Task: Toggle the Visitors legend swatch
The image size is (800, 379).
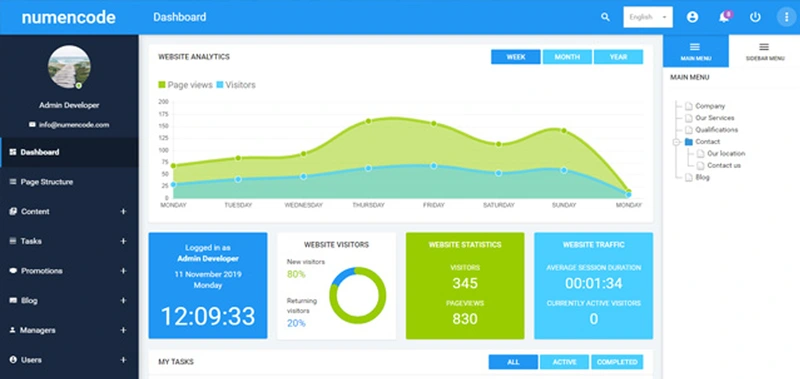Action: tap(220, 85)
